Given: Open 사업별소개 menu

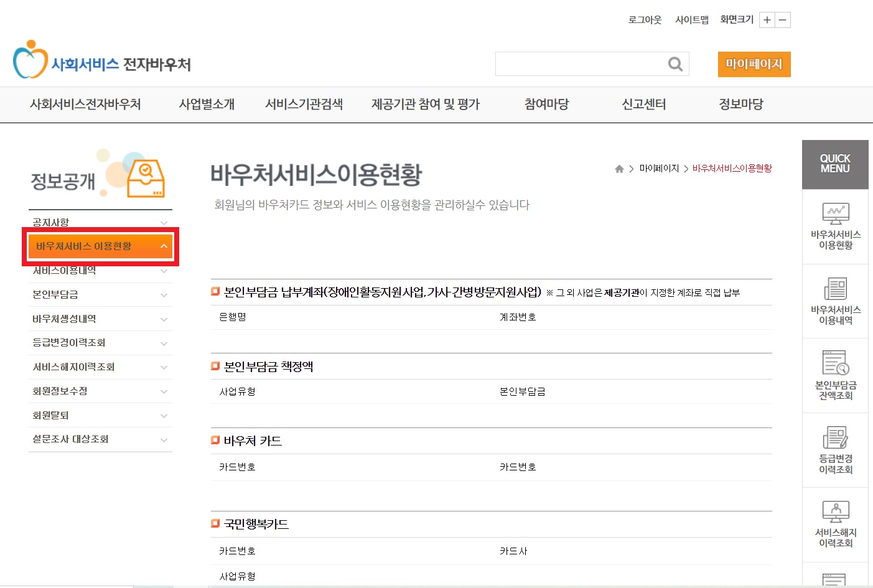Looking at the screenshot, I should 207,105.
